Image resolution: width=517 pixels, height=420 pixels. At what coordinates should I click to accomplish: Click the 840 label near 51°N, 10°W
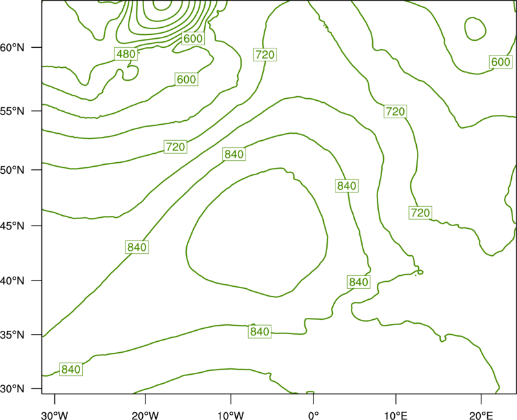[x=234, y=154]
